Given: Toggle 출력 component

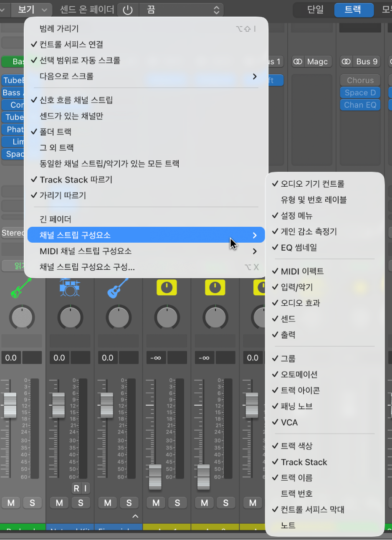Looking at the screenshot, I should tap(325, 335).
